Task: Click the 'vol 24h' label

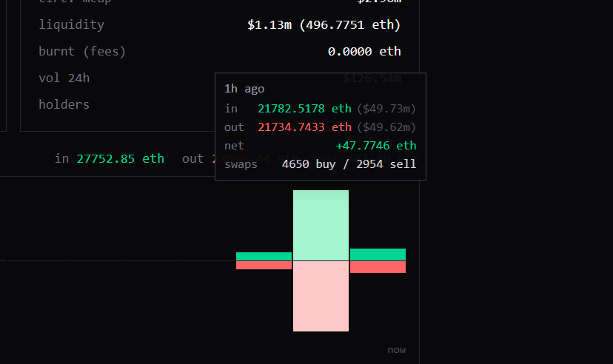Action: pos(64,78)
